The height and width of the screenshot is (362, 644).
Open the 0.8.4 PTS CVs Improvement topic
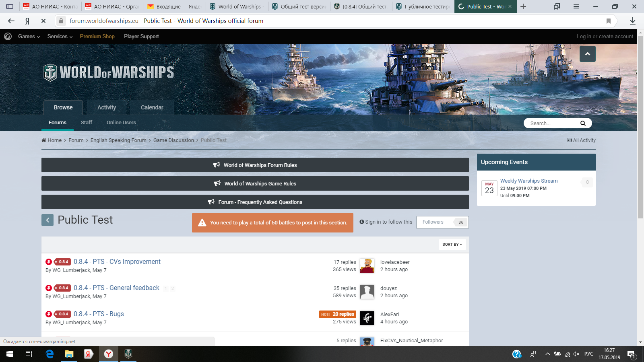[117, 261]
